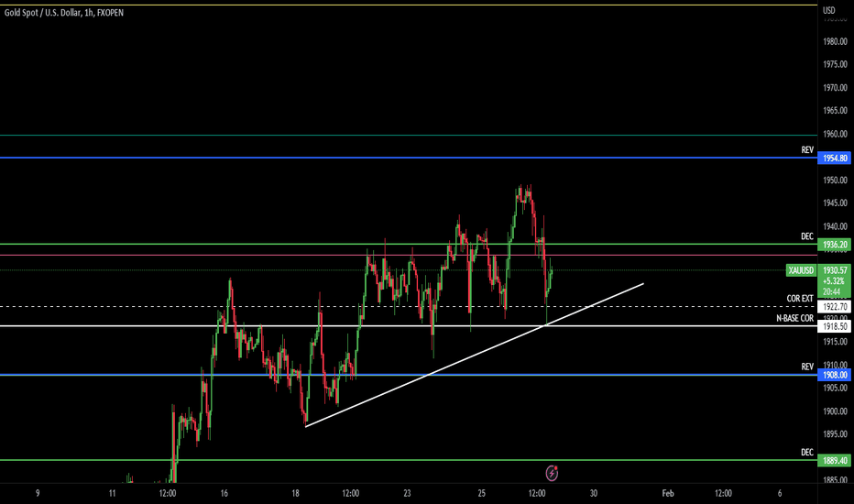Select the white ascending trendline
Screen dimensions: 854x504
pyautogui.click(x=474, y=356)
